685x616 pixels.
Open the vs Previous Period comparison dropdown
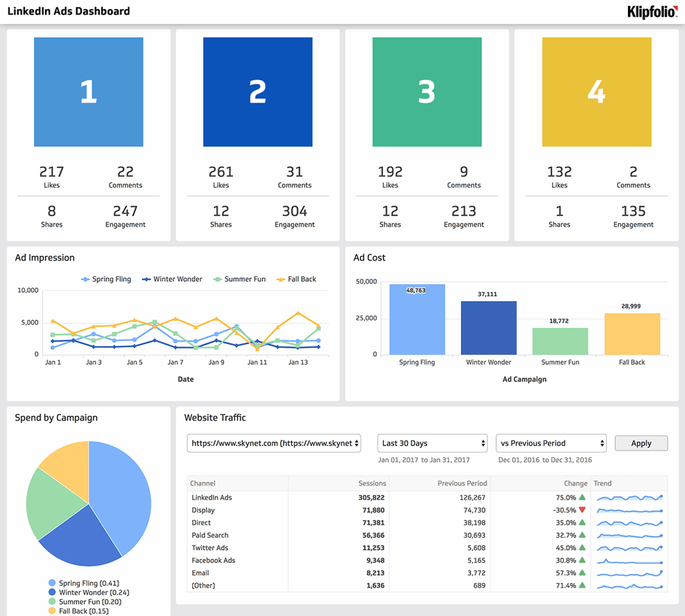pos(550,443)
